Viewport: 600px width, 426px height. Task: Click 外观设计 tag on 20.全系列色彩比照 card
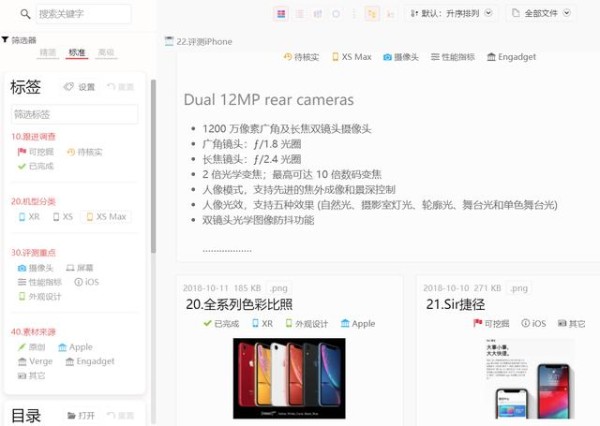(x=307, y=324)
